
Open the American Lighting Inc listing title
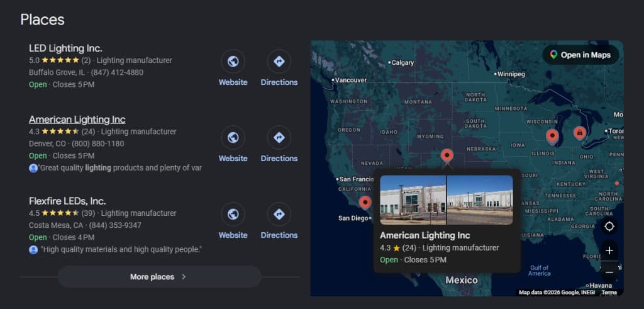point(77,120)
